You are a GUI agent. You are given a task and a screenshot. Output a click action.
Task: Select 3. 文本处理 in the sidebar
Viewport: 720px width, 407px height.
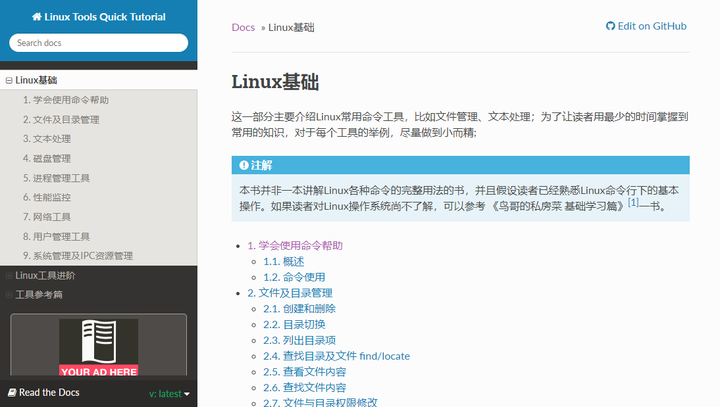click(47, 139)
